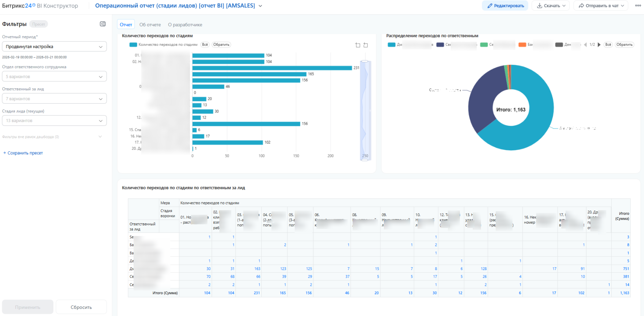Image resolution: width=644 pixels, height=316 pixels.
Task: Open the О разработчике tab
Action: coord(185,25)
